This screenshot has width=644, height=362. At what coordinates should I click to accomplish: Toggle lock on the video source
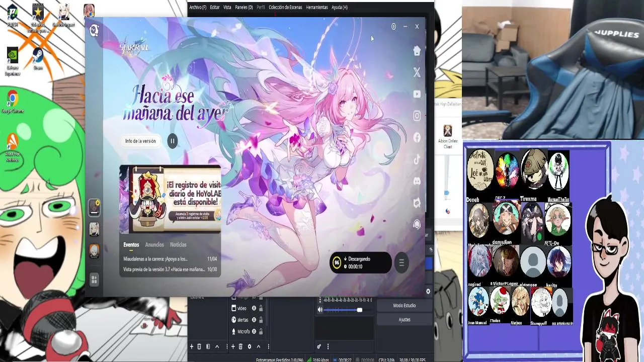pyautogui.click(x=261, y=308)
